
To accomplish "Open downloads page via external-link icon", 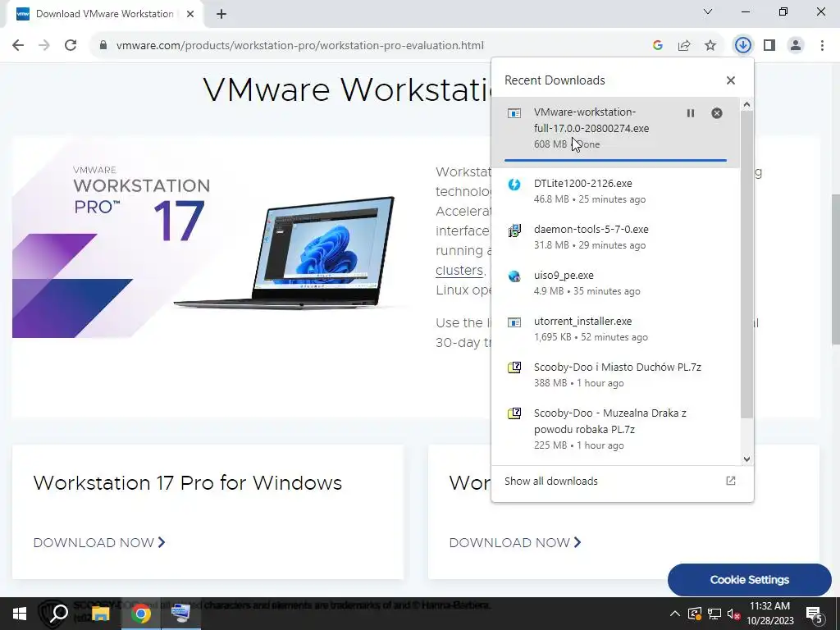I will [x=731, y=481].
